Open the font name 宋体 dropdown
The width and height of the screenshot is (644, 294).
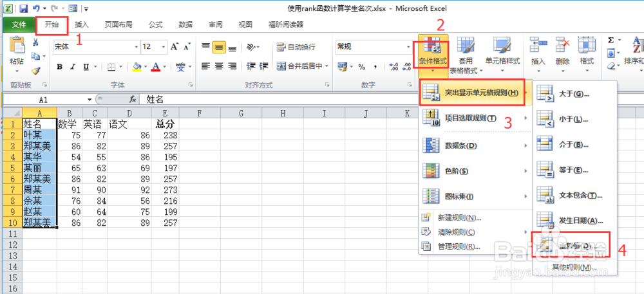(x=137, y=47)
